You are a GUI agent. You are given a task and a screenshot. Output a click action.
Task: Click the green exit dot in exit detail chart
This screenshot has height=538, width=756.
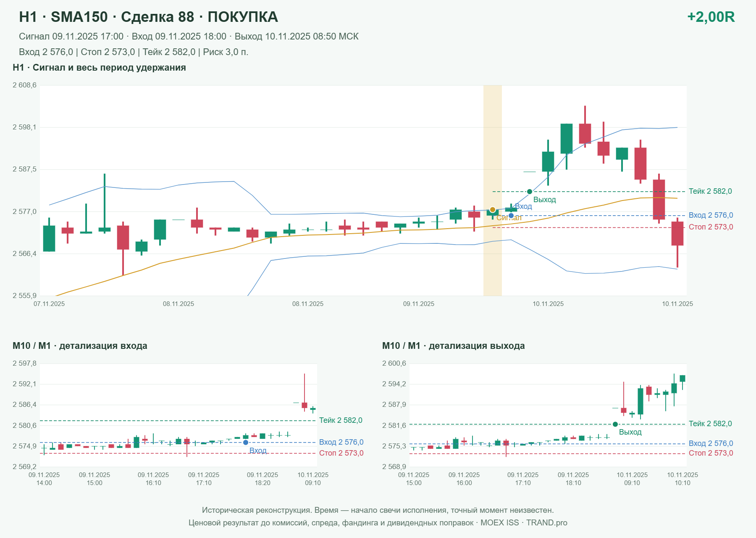click(x=615, y=425)
